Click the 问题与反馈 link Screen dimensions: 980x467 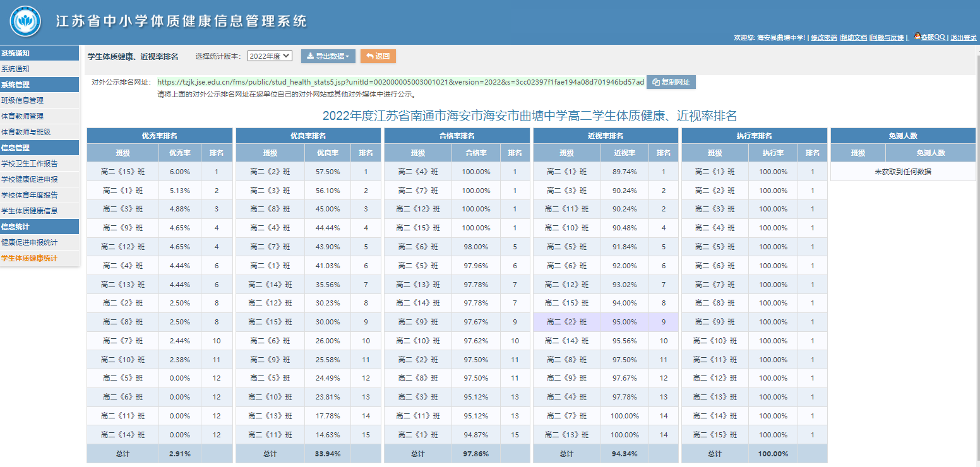[886, 38]
